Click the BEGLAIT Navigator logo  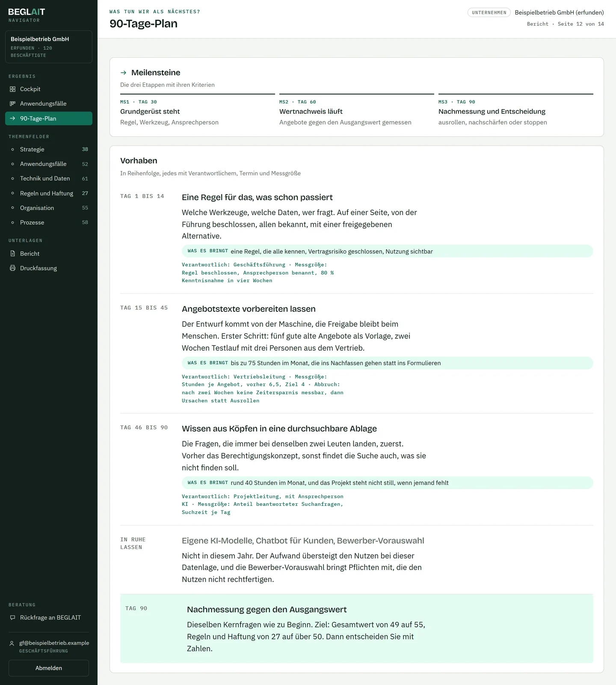27,15
